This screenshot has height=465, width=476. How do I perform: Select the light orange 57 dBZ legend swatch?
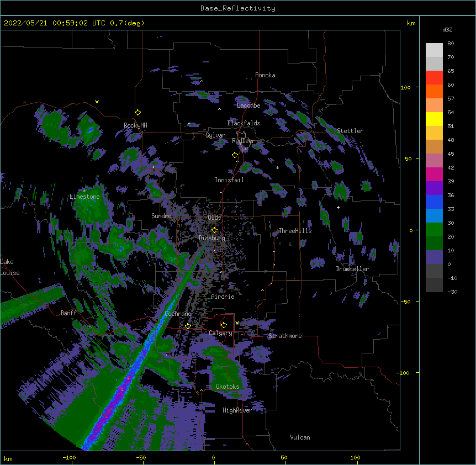click(x=434, y=105)
